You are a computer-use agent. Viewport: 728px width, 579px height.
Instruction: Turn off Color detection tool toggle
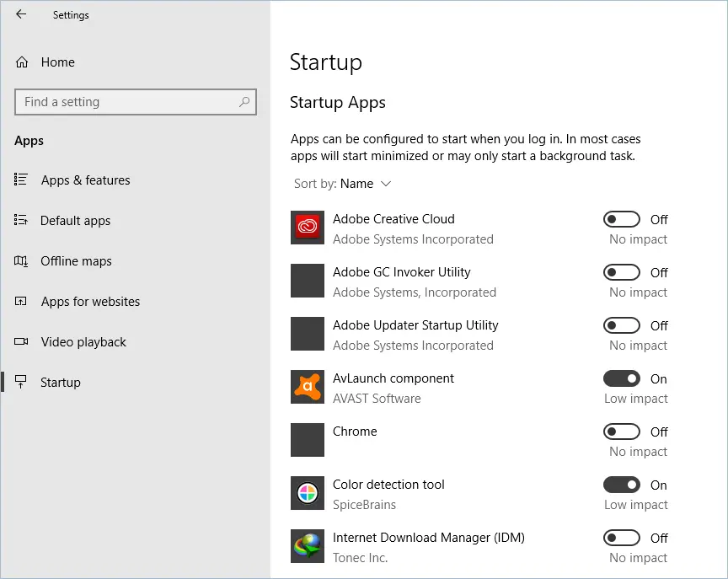[622, 485]
